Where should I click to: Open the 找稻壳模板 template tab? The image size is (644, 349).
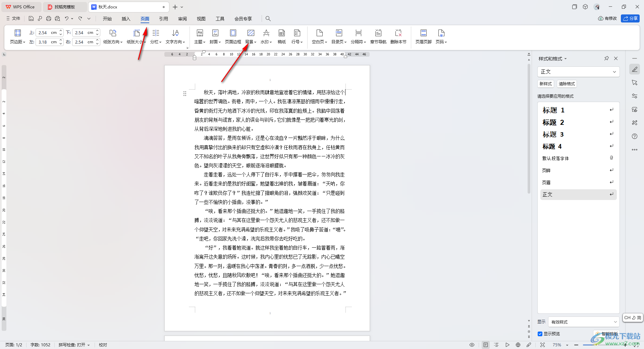tap(65, 7)
